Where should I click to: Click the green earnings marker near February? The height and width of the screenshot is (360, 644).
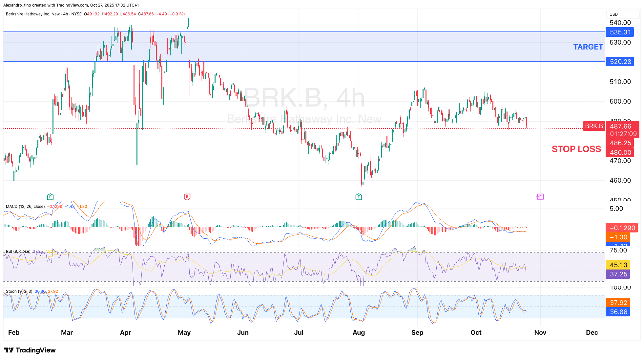pyautogui.click(x=50, y=197)
